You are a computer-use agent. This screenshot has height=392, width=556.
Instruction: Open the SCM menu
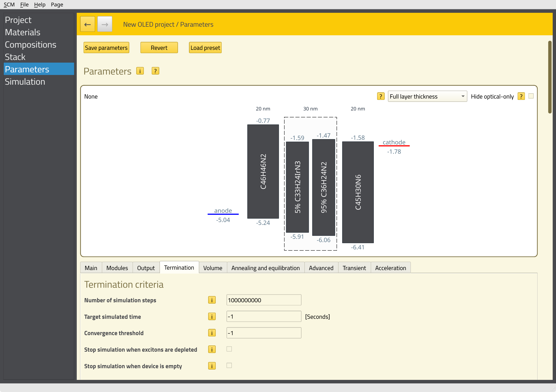pyautogui.click(x=9, y=4)
